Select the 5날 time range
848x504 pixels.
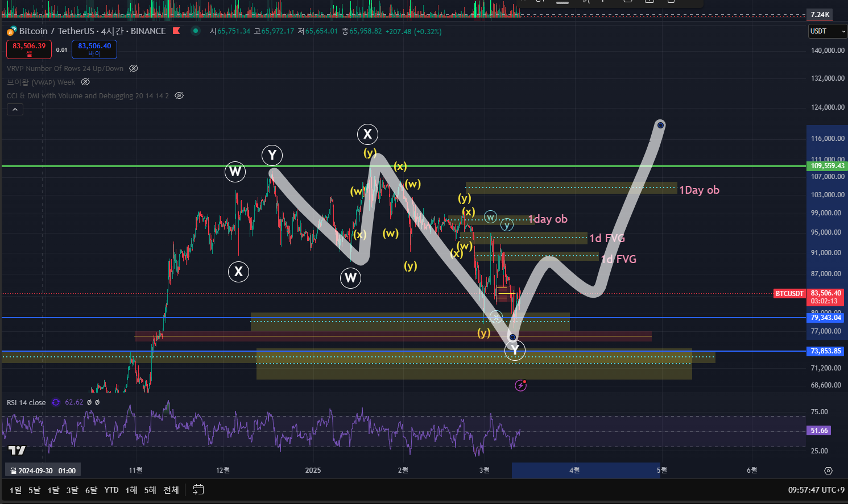pos(34,490)
